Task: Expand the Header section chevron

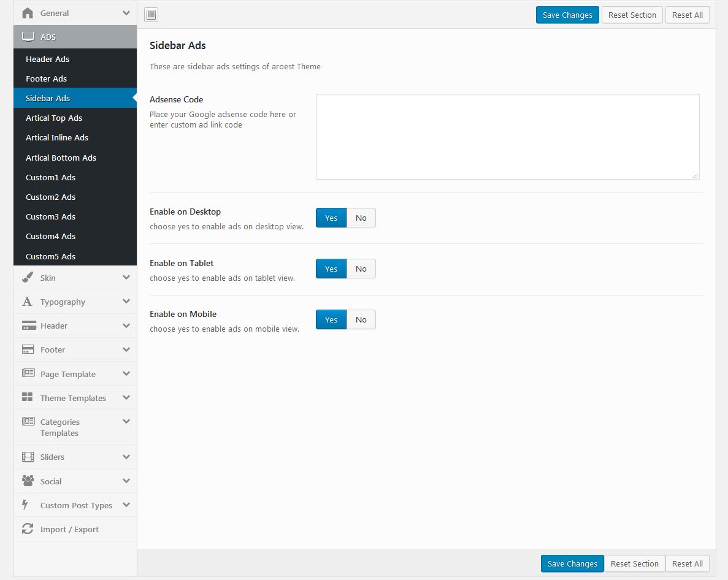Action: [x=126, y=326]
